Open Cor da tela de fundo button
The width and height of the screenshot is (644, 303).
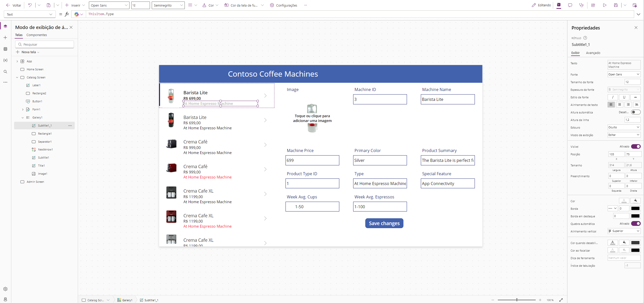244,5
